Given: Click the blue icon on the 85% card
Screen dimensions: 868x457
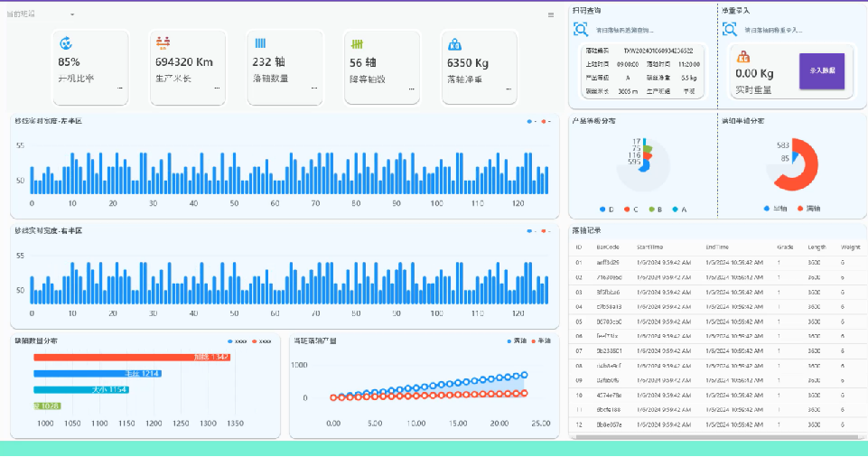Looking at the screenshot, I should (x=65, y=43).
